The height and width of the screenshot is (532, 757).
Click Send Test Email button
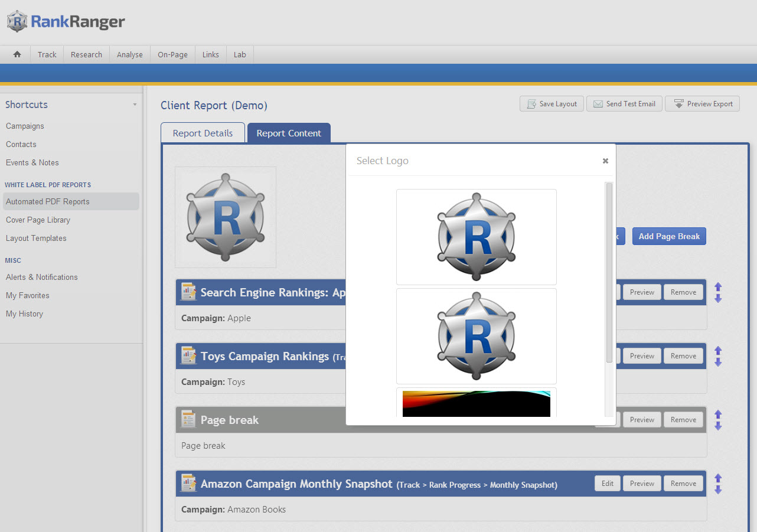pos(624,104)
